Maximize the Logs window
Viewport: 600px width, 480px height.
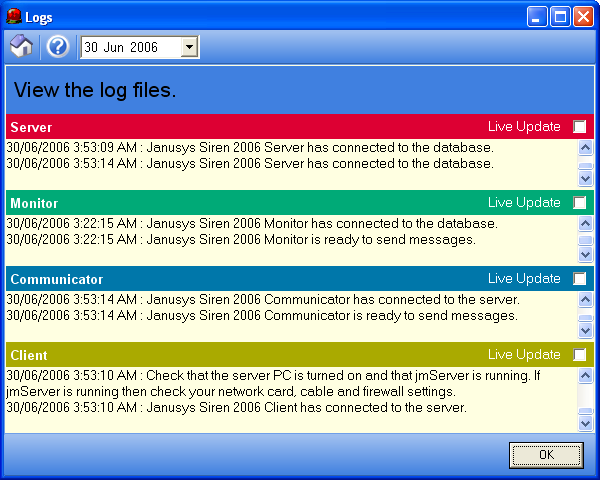click(x=560, y=17)
